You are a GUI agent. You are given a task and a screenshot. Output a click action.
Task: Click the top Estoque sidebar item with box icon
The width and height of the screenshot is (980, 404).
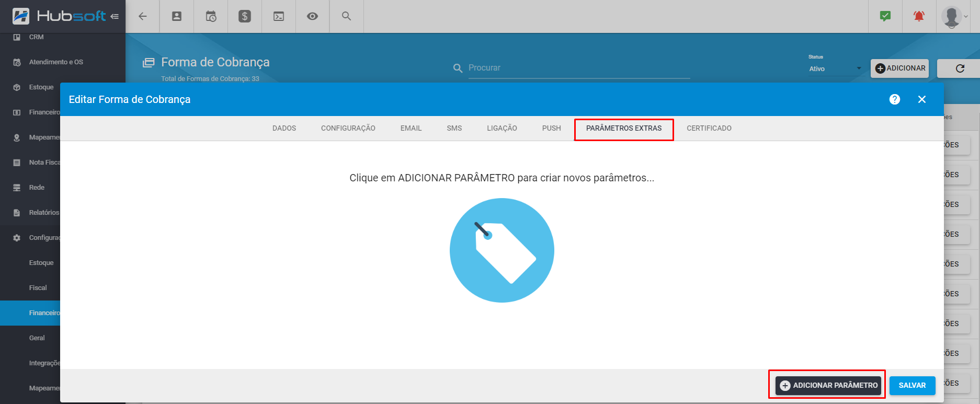41,87
